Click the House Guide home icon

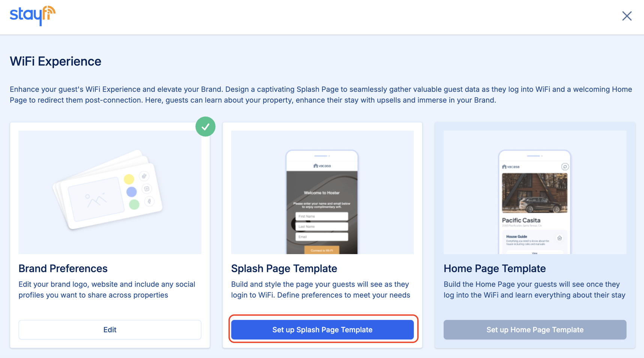point(559,238)
